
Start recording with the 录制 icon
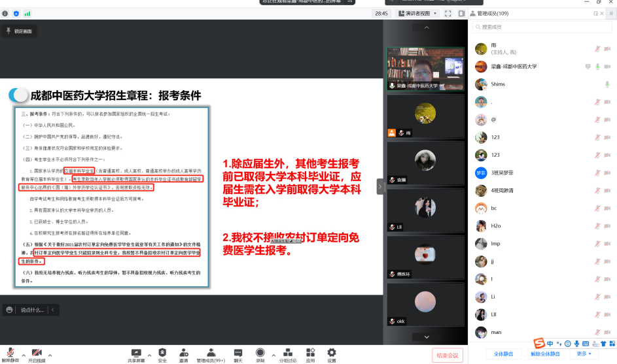260,352
